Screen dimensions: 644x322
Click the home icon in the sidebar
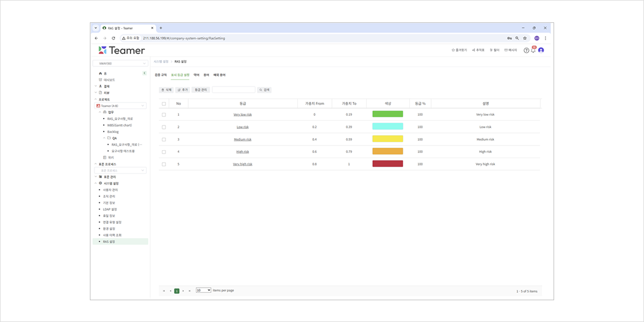(101, 73)
